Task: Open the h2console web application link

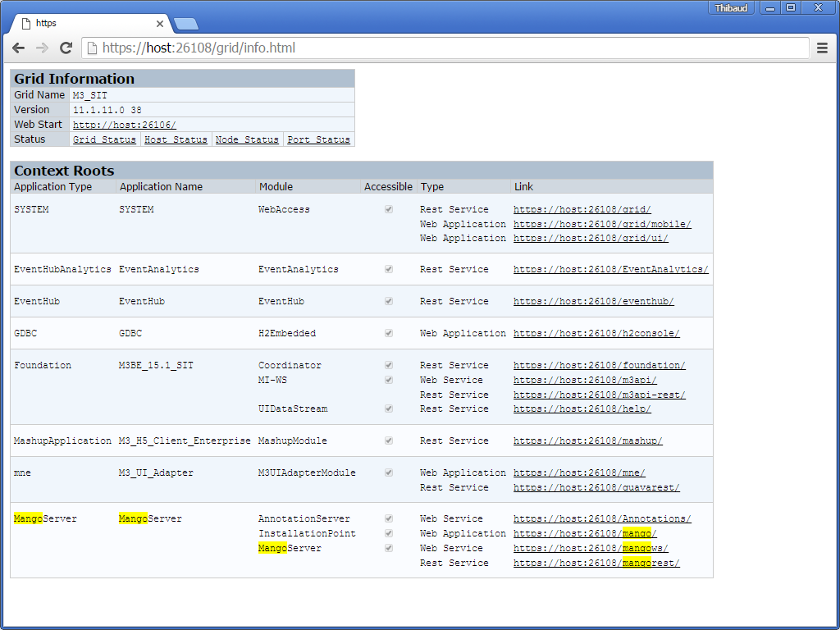Action: (596, 333)
